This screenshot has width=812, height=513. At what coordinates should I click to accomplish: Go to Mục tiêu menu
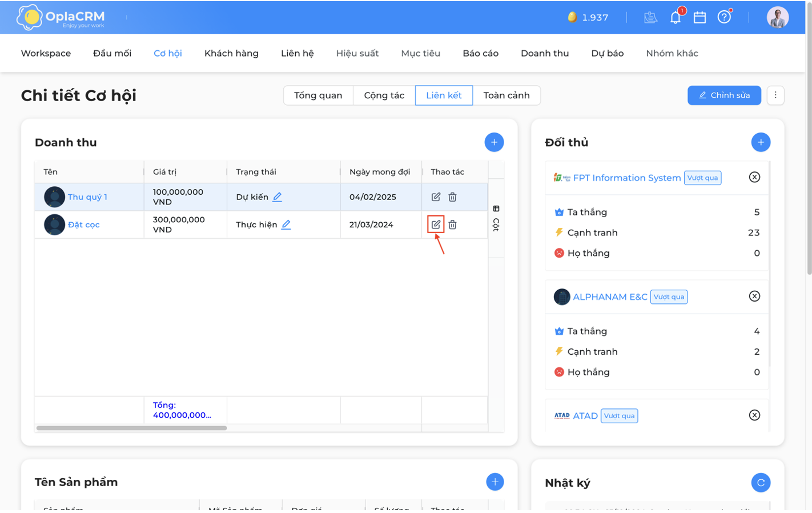[x=420, y=53]
